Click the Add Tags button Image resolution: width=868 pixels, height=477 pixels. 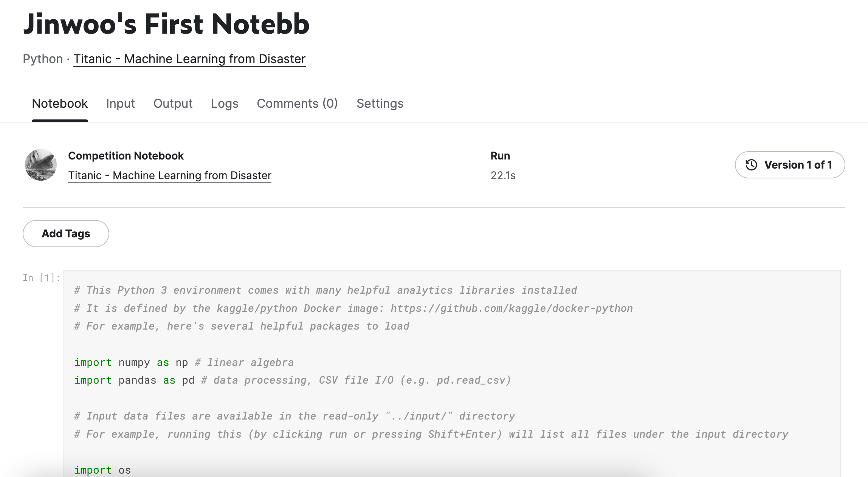click(x=66, y=234)
